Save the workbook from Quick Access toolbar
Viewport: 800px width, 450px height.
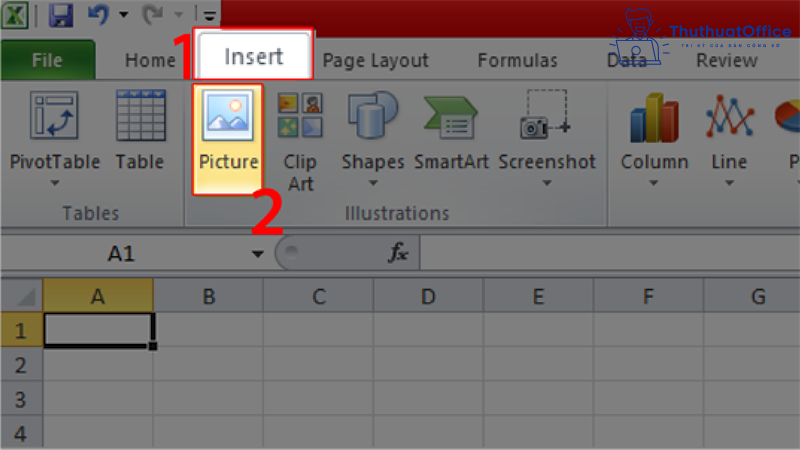coord(61,15)
